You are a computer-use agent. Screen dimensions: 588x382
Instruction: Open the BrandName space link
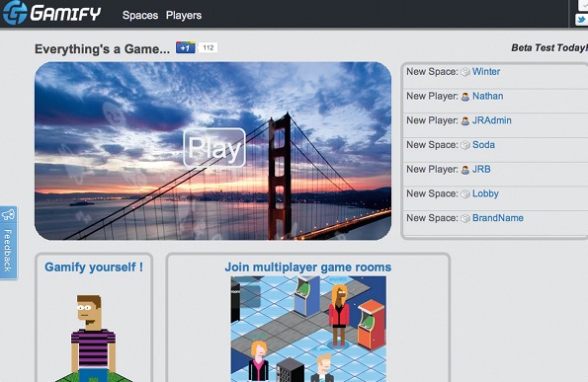(x=498, y=217)
